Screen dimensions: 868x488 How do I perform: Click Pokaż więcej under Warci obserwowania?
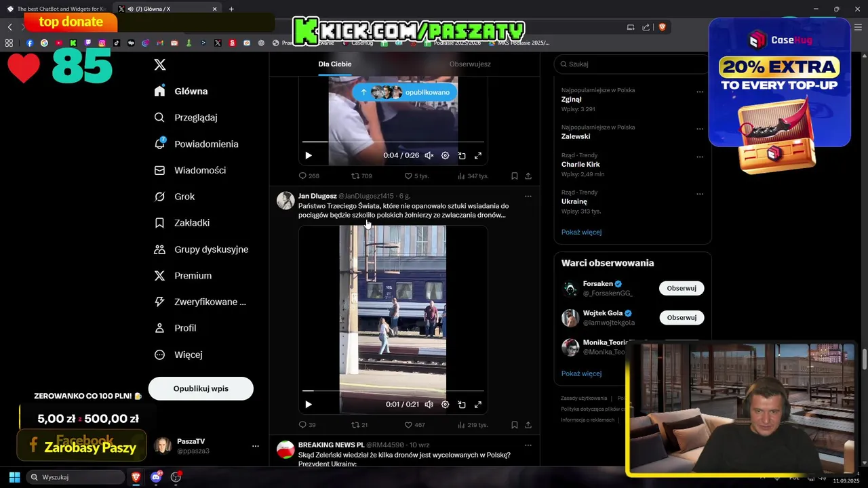tap(581, 373)
